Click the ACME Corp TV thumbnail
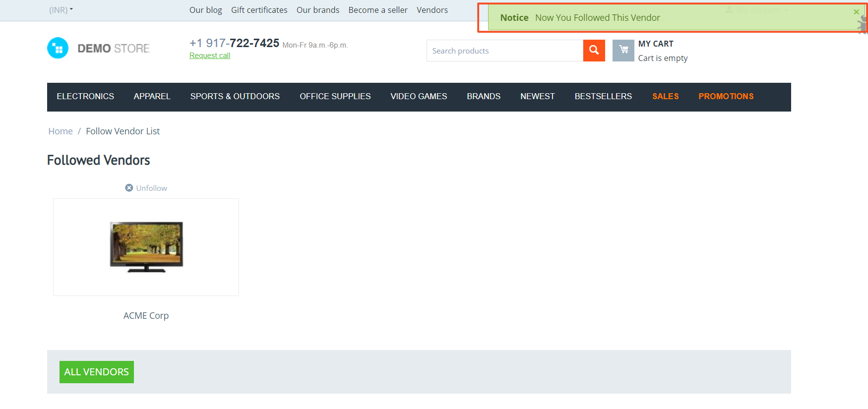Image resolution: width=868 pixels, height=409 pixels. click(146, 247)
